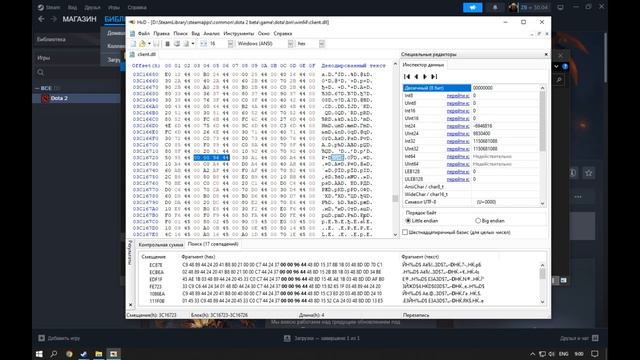This screenshot has height=360, width=640.
Task: Open Windows Start menu
Action: tap(39, 353)
